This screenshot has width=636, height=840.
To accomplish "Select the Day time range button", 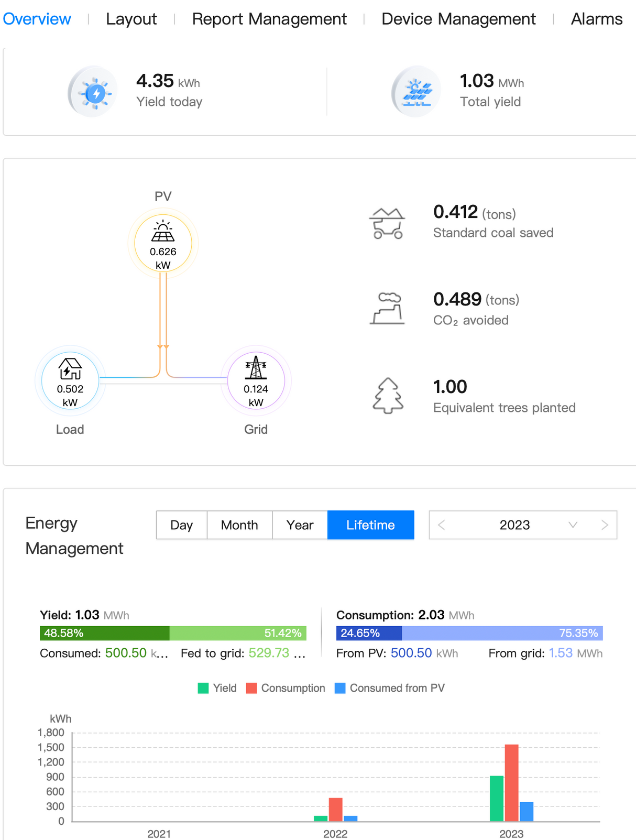I will tap(182, 525).
